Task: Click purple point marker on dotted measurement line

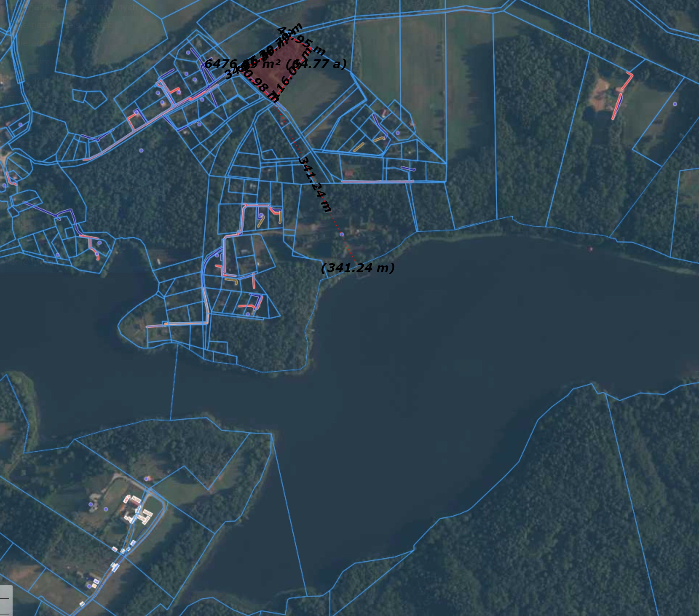Action: (341, 234)
